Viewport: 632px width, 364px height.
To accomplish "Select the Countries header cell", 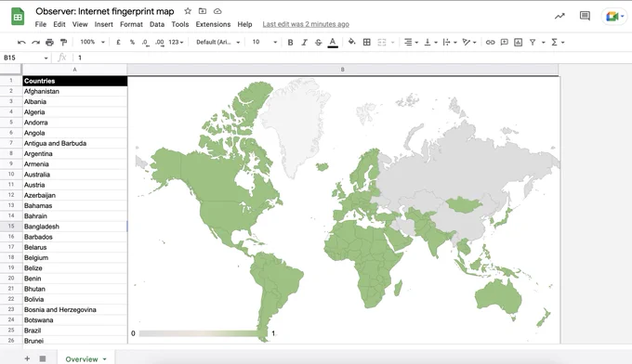I will click(x=75, y=81).
